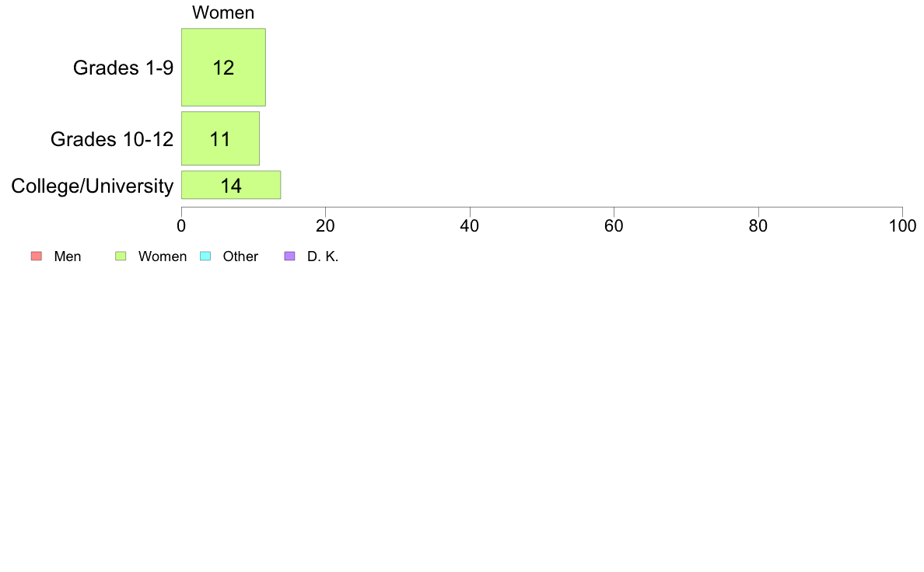
Task: Click the green Women legend swatch
Action: tap(121, 256)
